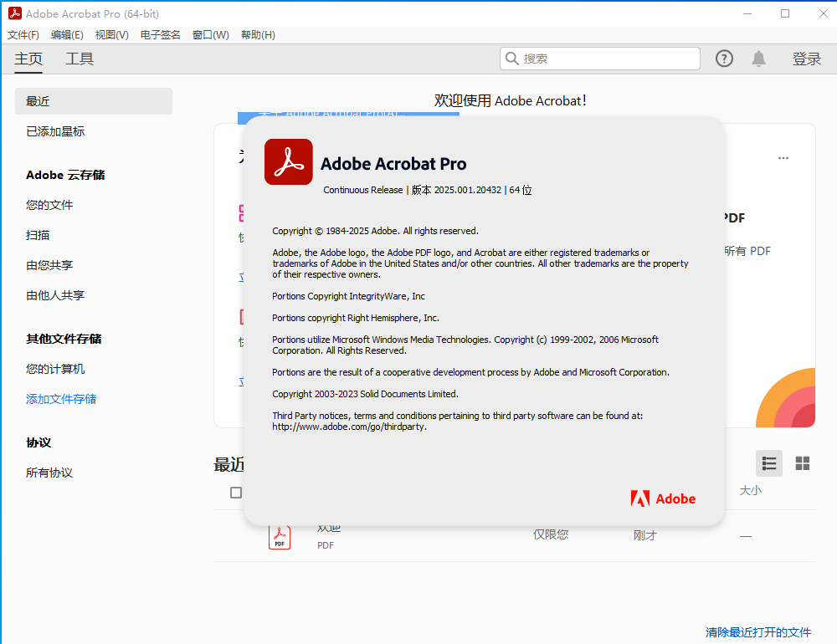Click the 添加文件存储 link

[x=61, y=399]
